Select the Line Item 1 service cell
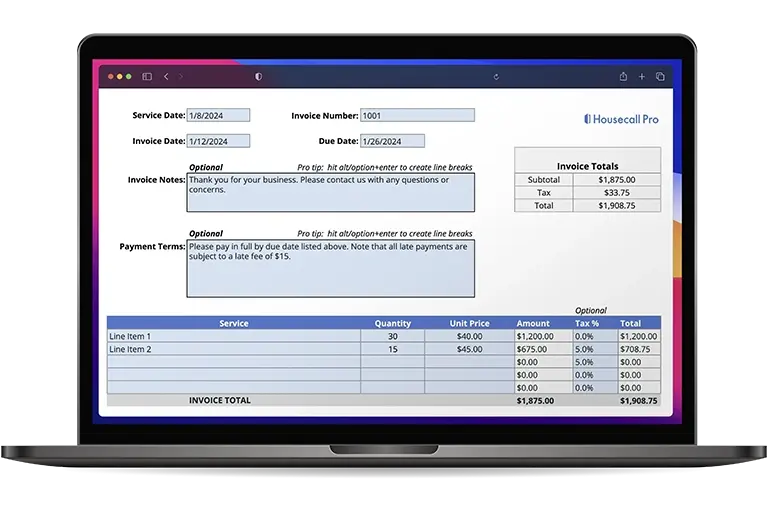Image resolution: width=768 pixels, height=508 pixels. [233, 337]
